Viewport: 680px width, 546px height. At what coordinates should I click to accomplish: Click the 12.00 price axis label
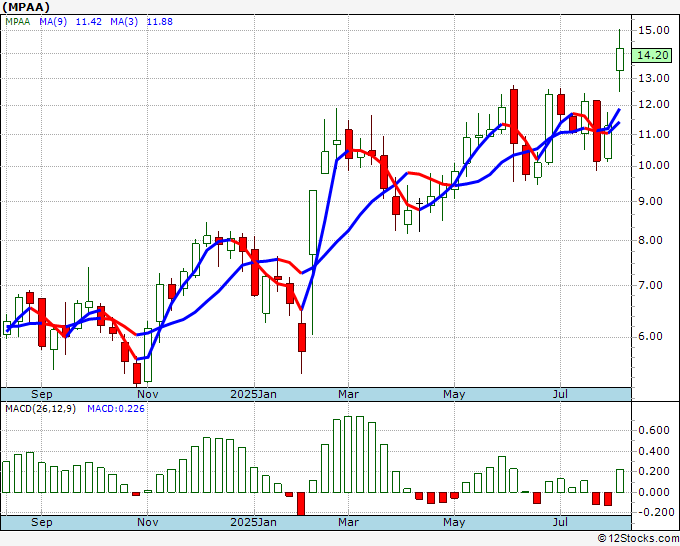(654, 105)
